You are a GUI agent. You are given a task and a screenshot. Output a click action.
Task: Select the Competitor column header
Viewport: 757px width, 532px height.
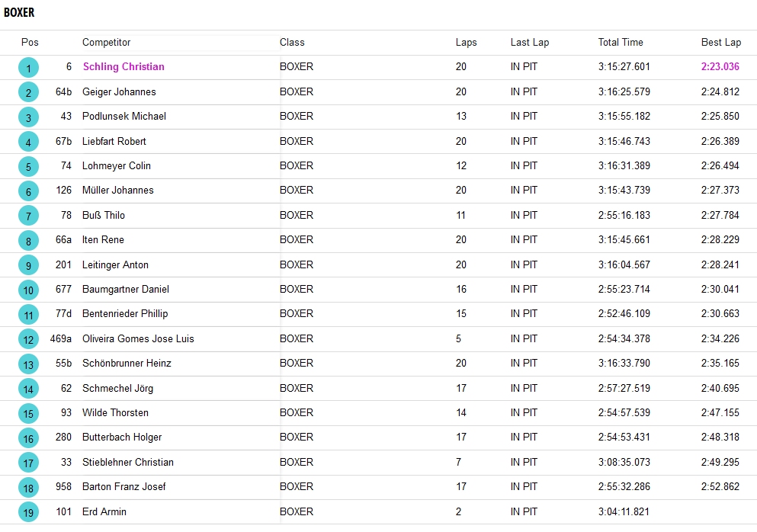click(x=106, y=43)
